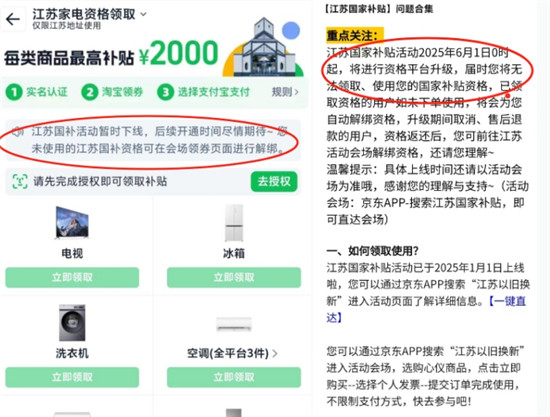The image size is (550, 417).
Task: Tap step 3 选择支付宝支付 badge
Action: (x=203, y=92)
